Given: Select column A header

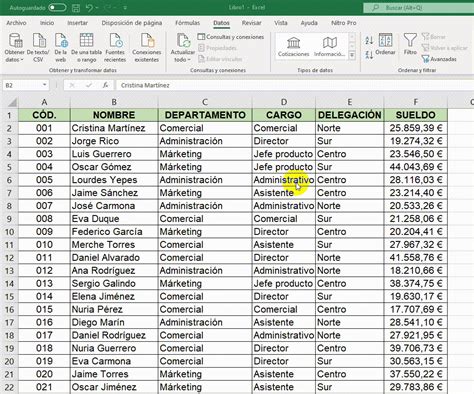Looking at the screenshot, I should 44,102.
